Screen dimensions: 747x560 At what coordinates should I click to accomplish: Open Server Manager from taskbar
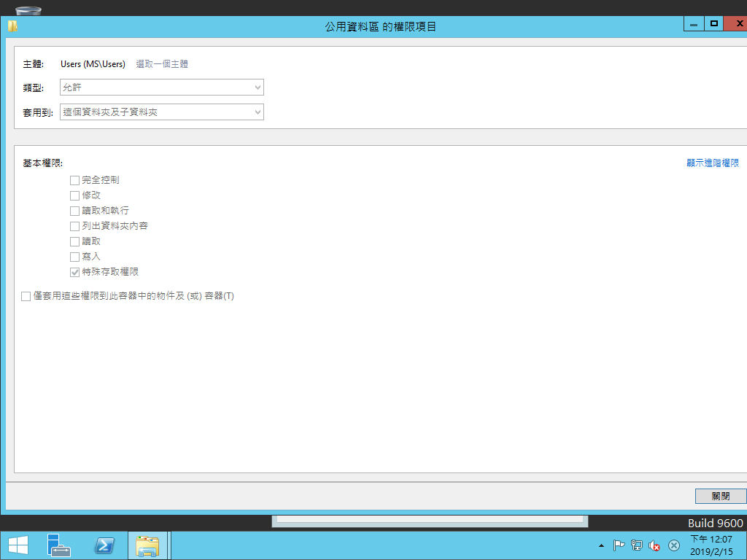click(59, 545)
